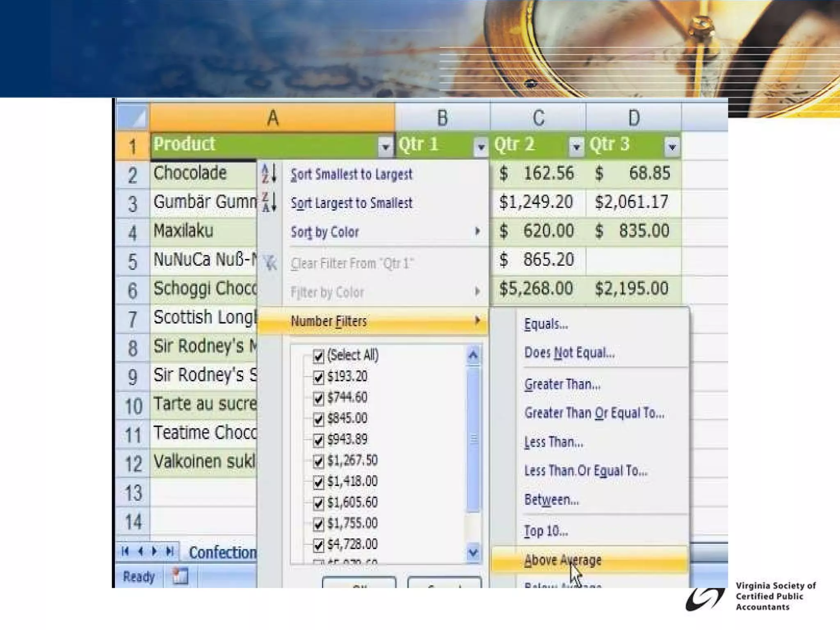Toggle the $1,267.50 checkbox
840x630 pixels.
(318, 461)
